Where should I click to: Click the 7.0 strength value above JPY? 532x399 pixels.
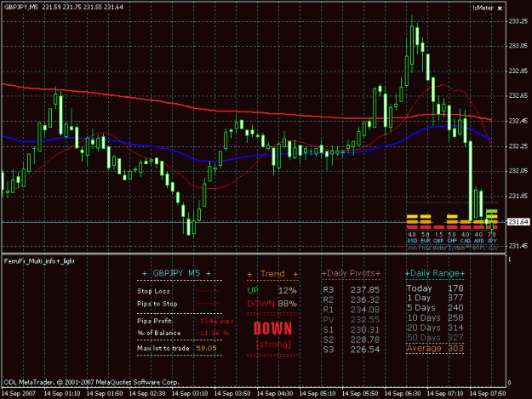pos(492,235)
